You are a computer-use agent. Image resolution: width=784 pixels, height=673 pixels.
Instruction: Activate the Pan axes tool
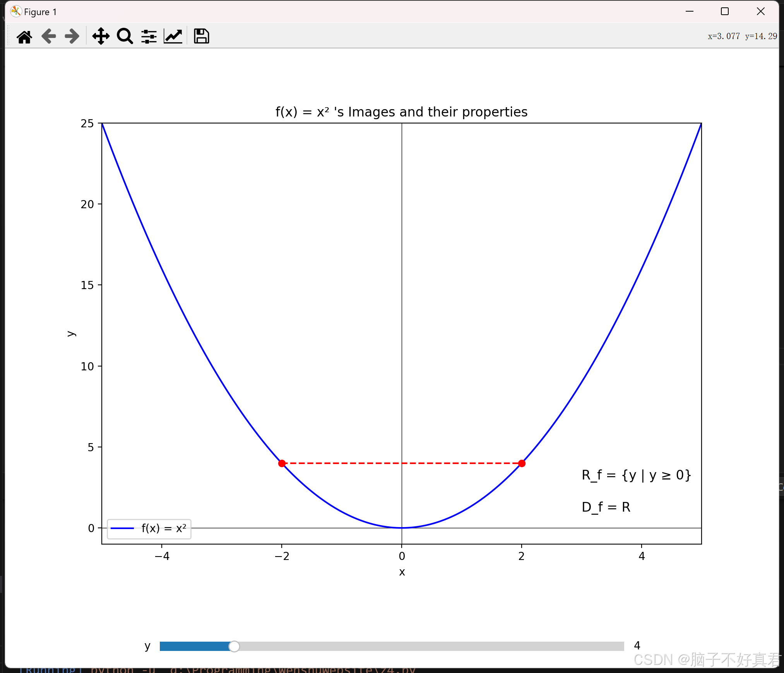(x=101, y=36)
